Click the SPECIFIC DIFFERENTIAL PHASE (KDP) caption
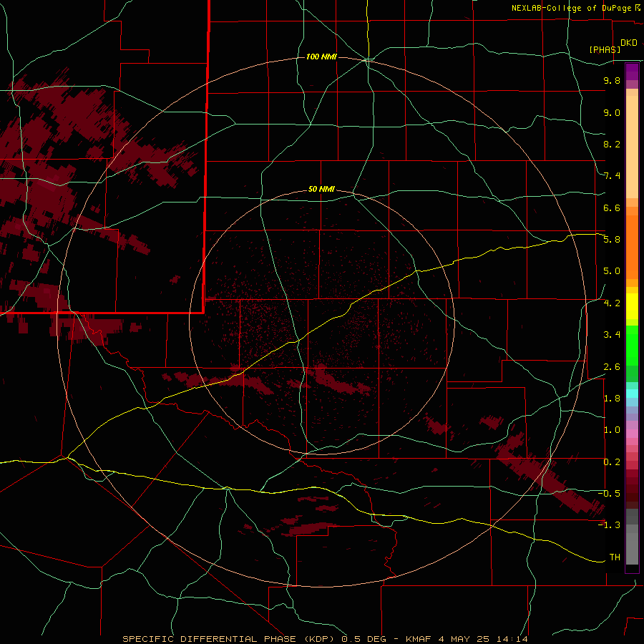 pyautogui.click(x=227, y=639)
